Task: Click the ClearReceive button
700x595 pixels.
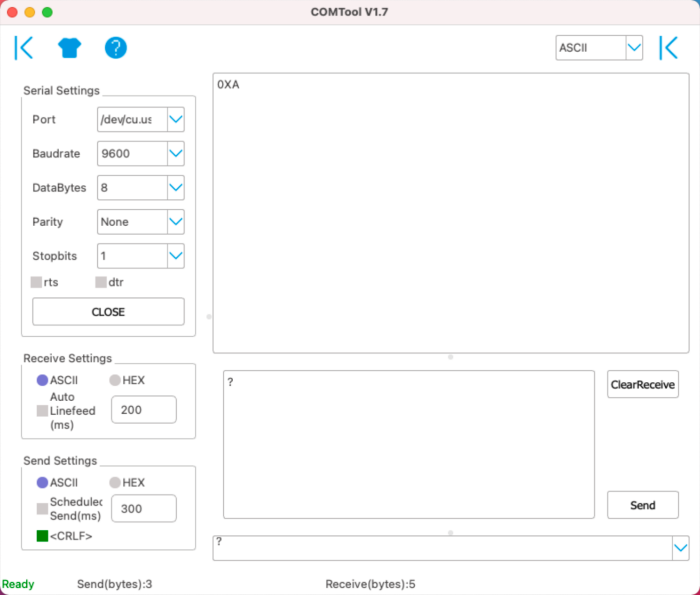Action: pyautogui.click(x=642, y=384)
